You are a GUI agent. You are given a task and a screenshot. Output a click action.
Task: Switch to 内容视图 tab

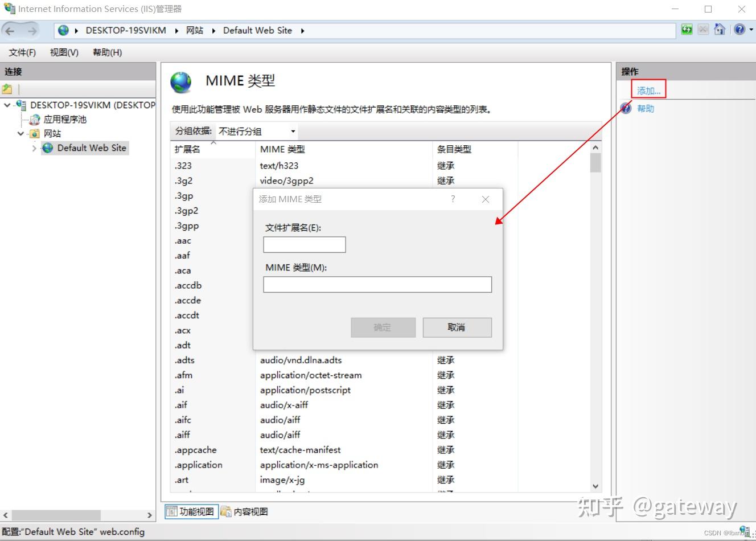point(244,511)
